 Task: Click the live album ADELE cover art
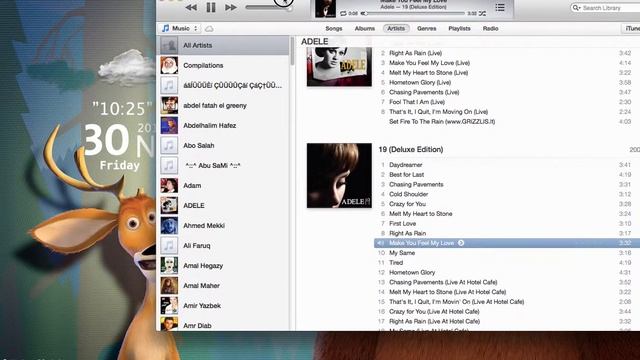pyautogui.click(x=339, y=67)
